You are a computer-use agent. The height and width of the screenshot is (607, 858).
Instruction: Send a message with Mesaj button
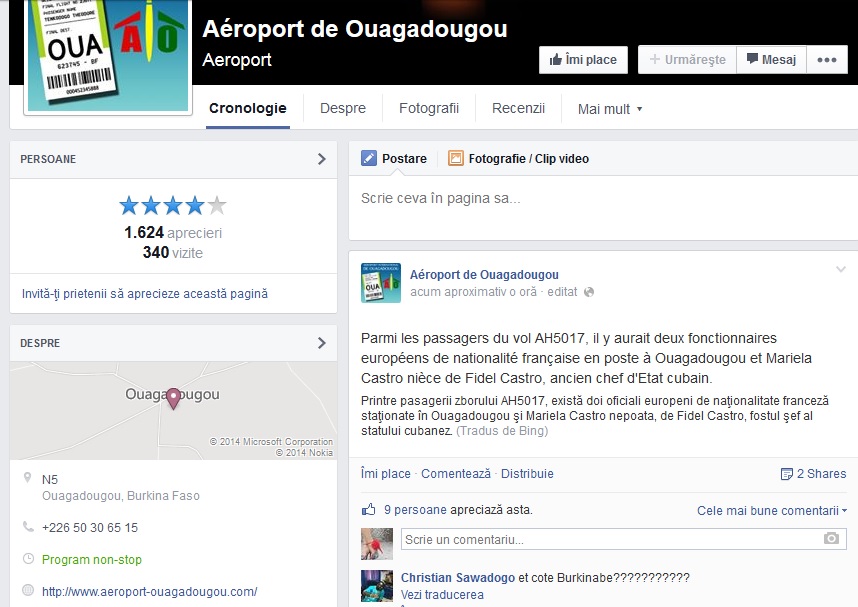click(x=771, y=60)
